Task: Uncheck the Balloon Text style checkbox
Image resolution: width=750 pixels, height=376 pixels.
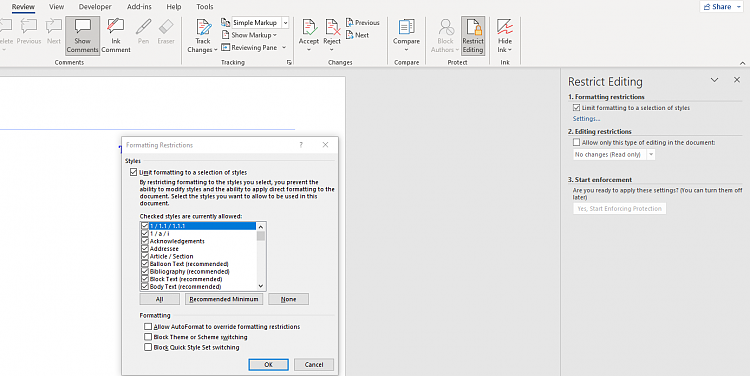Action: [145, 264]
